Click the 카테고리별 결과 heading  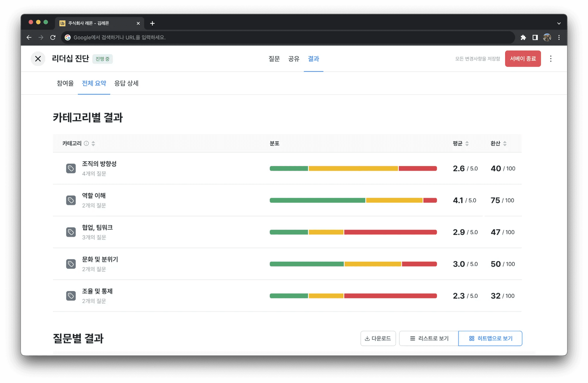tap(88, 118)
